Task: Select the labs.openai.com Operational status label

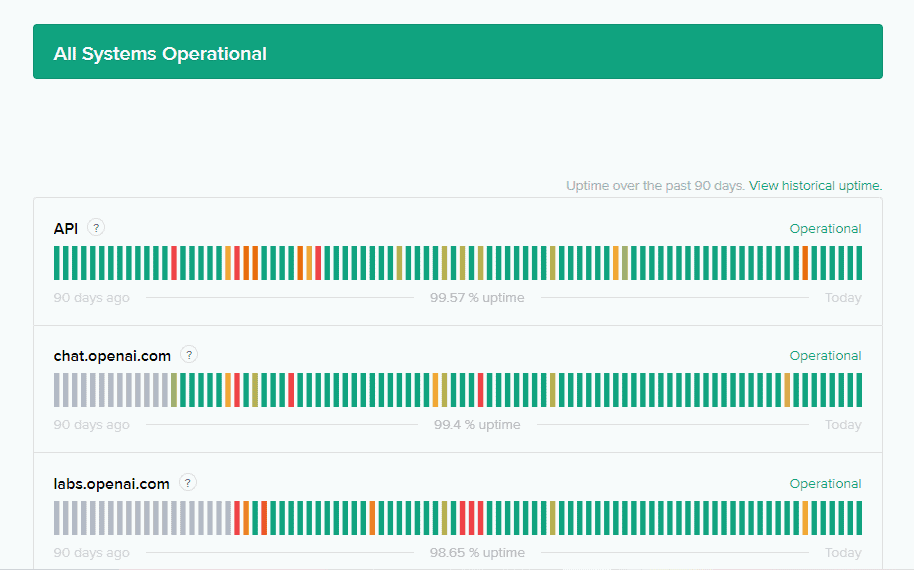Action: point(825,484)
